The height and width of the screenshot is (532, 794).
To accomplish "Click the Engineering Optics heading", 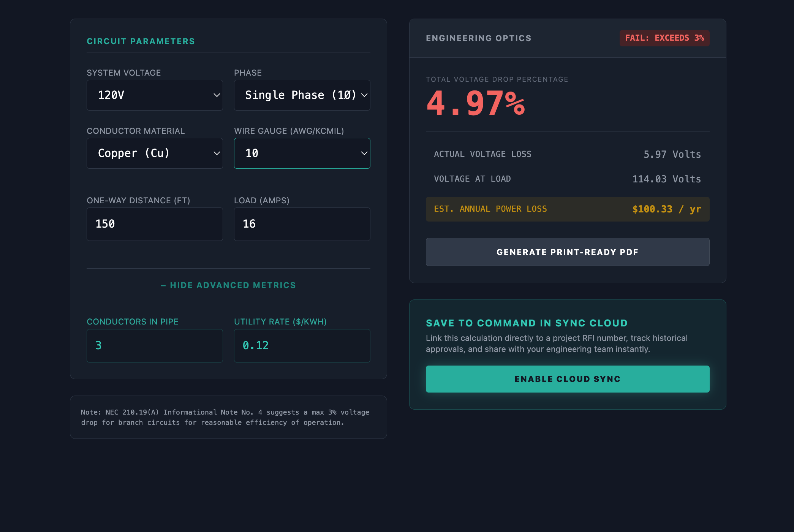I will [479, 38].
